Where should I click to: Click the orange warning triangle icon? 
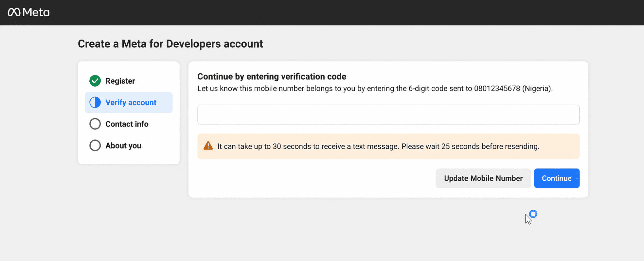tap(208, 146)
